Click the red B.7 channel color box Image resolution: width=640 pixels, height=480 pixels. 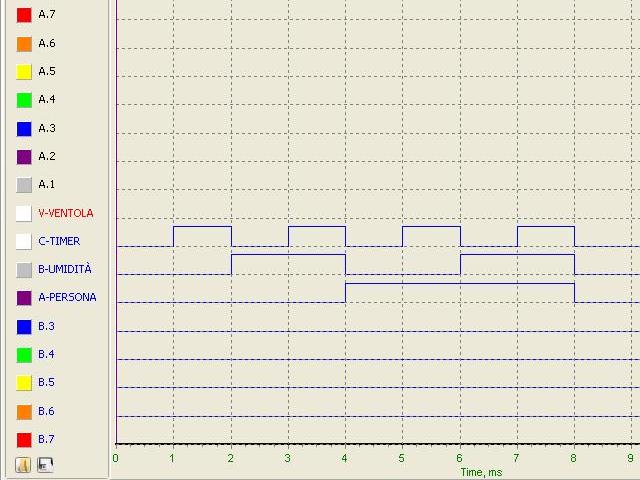pos(24,439)
